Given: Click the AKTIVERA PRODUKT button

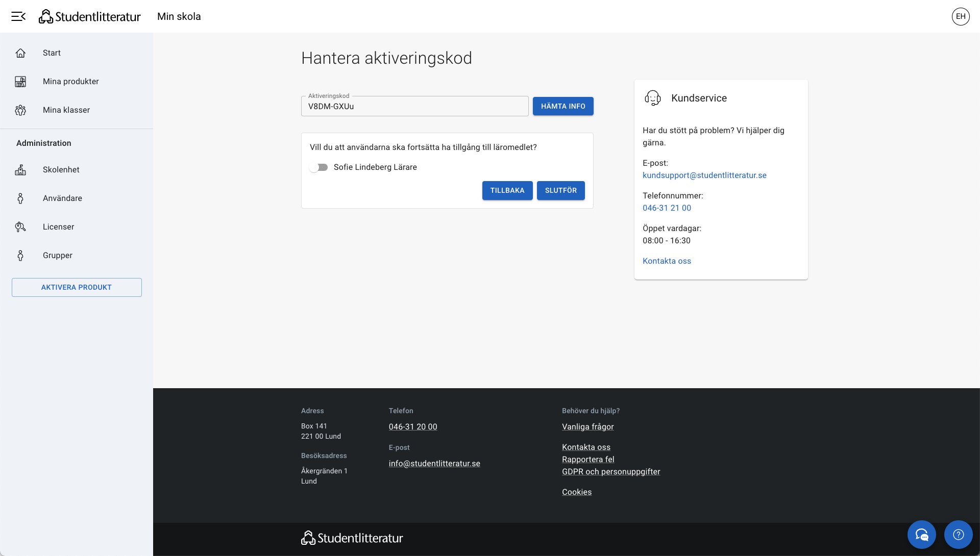Looking at the screenshot, I should [77, 287].
